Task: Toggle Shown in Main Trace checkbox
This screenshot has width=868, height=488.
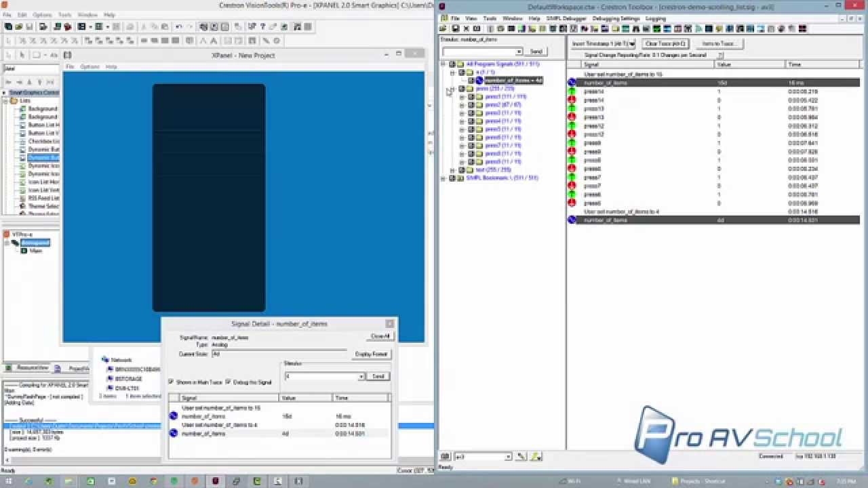Action: [171, 382]
